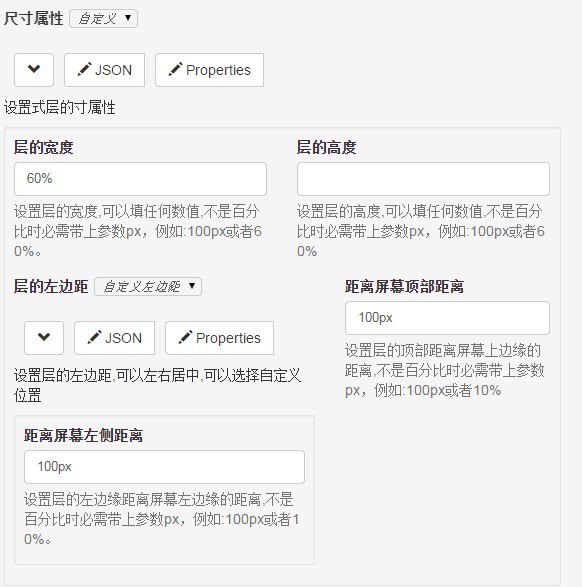Click the 层的高度 label
The width and height of the screenshot is (582, 587).
click(326, 147)
